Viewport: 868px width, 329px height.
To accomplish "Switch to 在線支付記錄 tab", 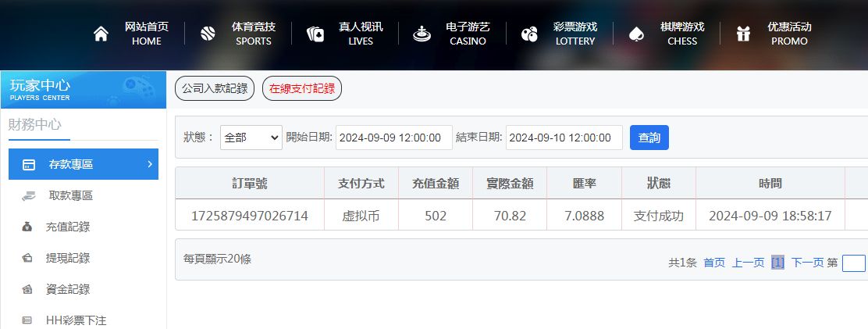I will pos(302,88).
